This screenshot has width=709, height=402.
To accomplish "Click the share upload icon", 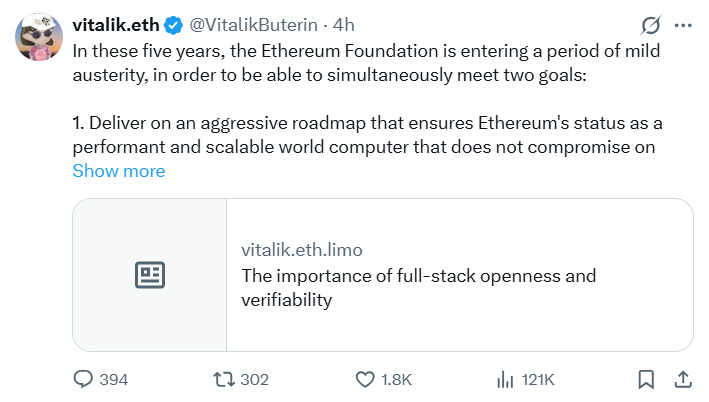I will coord(683,379).
